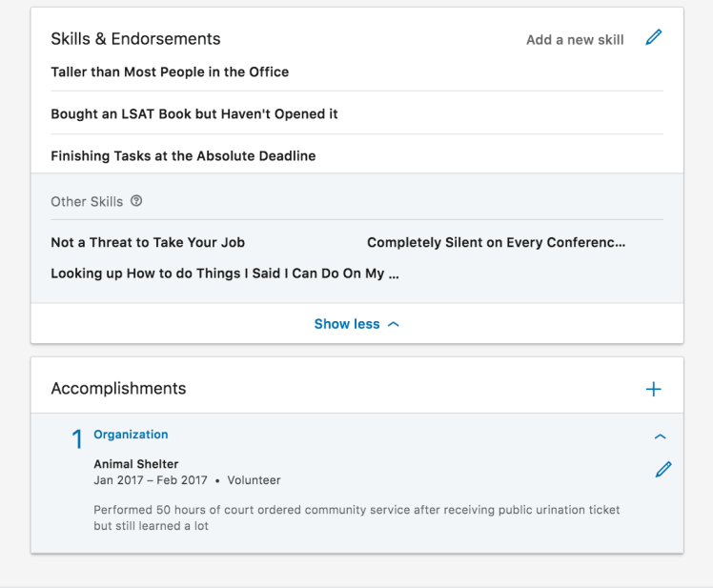Click the Animal Shelter organization title

[x=136, y=464]
